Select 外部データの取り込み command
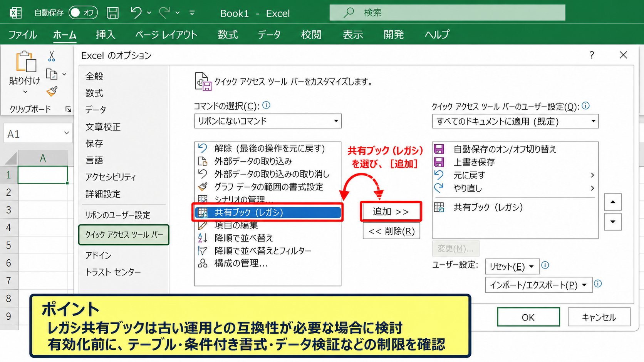 click(268, 161)
